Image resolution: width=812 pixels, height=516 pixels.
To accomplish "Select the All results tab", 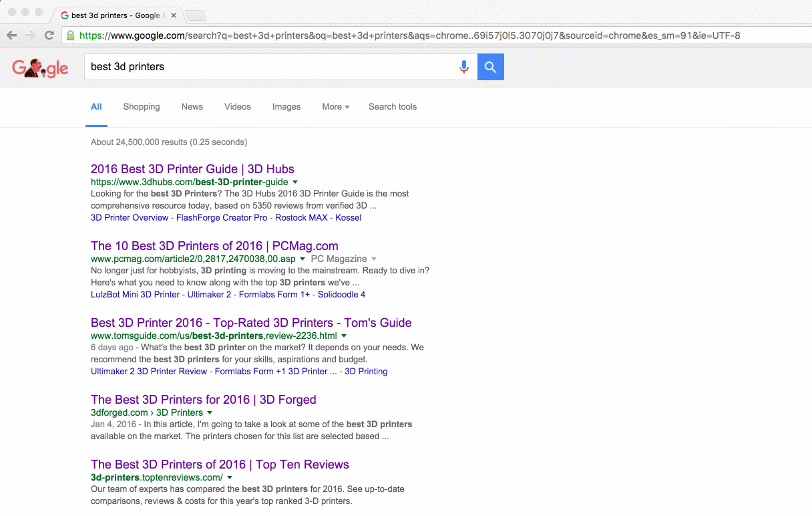I will click(x=96, y=107).
